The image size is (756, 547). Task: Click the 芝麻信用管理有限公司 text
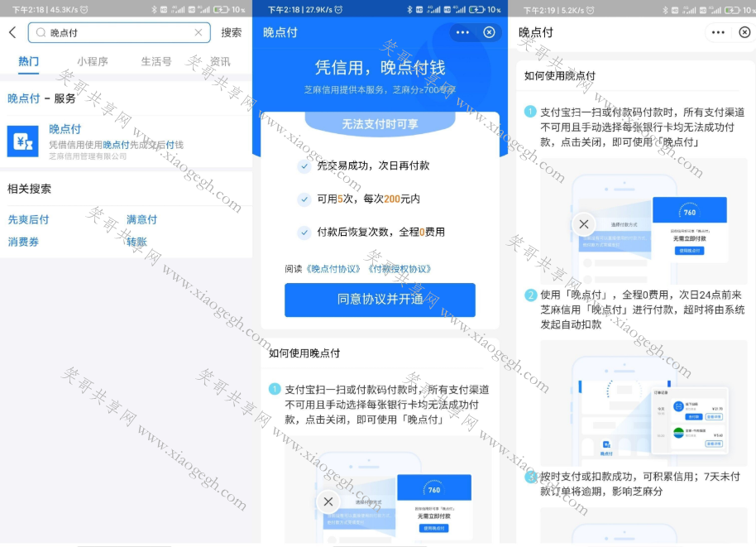[x=88, y=156]
